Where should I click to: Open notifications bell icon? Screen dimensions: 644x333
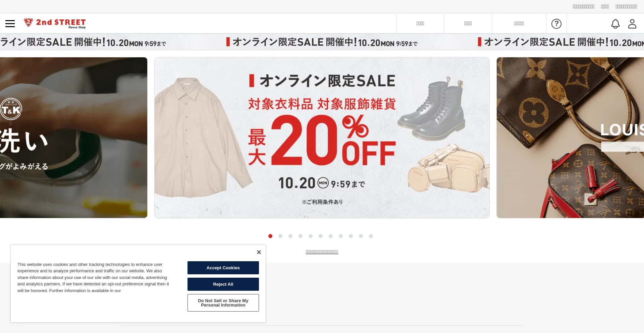click(615, 23)
